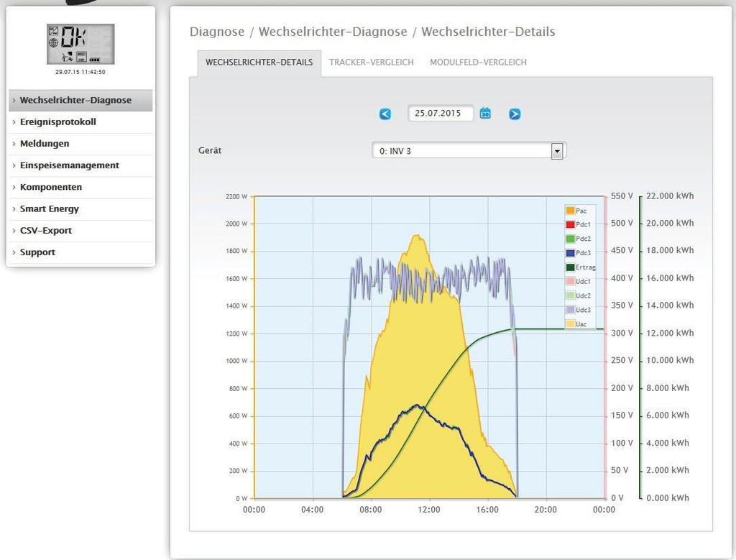This screenshot has height=560, width=736.
Task: Open Support in the sidebar
Action: [80, 252]
